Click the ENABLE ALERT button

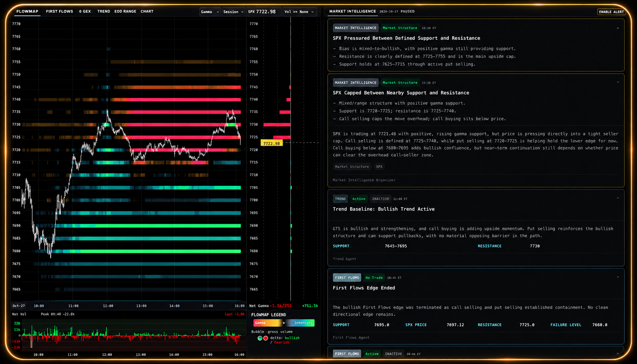pos(611,12)
